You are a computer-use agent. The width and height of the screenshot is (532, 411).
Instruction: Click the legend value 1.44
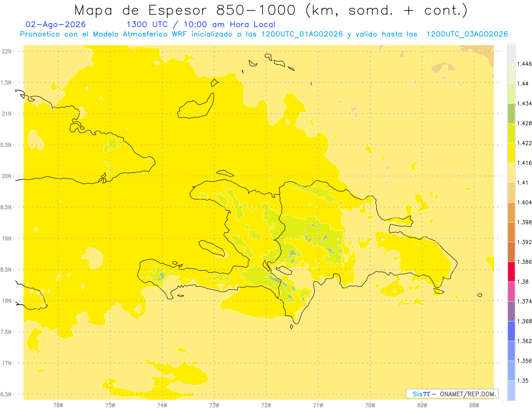click(x=523, y=84)
